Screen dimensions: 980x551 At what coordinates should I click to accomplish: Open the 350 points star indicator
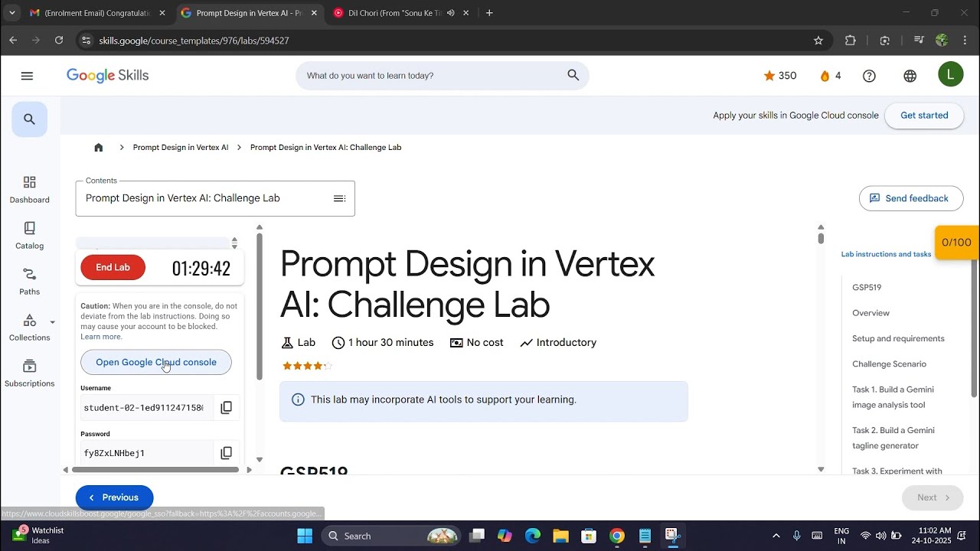point(780,76)
